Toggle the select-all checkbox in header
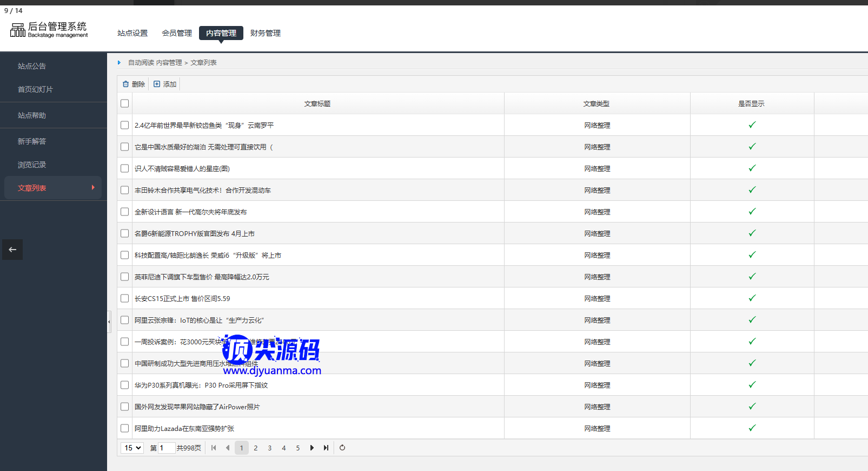 click(x=125, y=103)
